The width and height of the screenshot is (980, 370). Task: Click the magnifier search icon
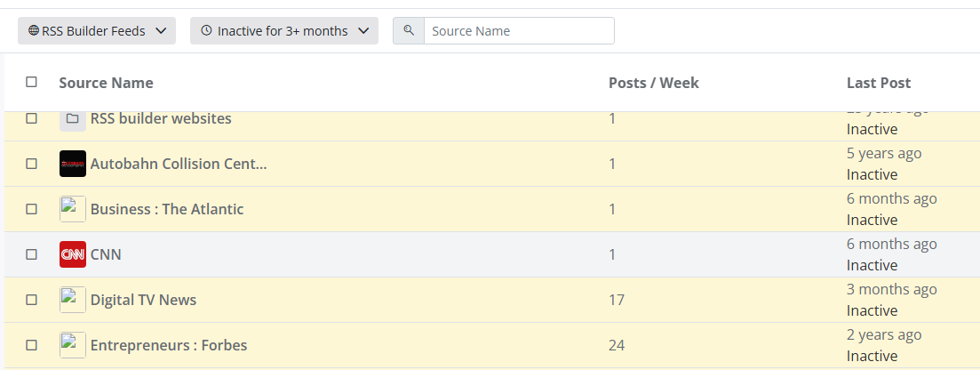click(x=409, y=30)
